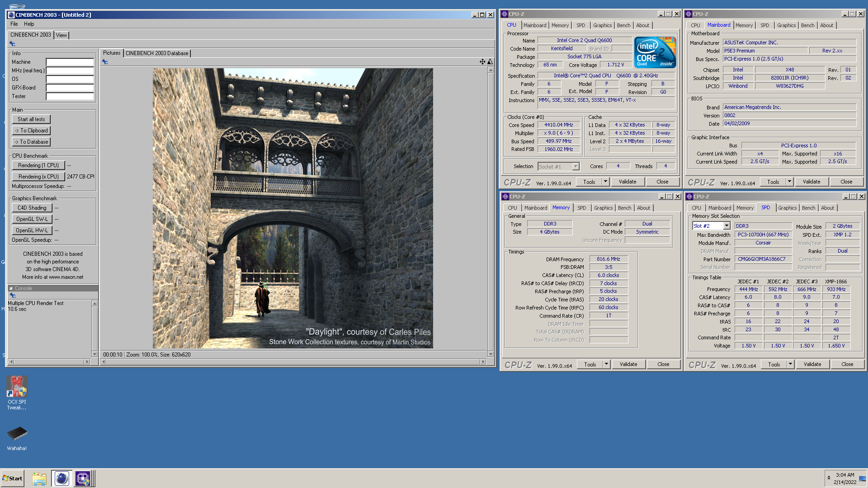Click the move/pan icon above the render
Viewport: 868px width, 488px height.
[x=482, y=62]
